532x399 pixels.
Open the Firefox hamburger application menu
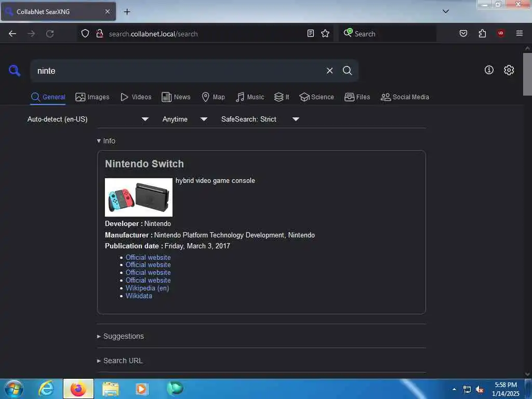(x=519, y=33)
